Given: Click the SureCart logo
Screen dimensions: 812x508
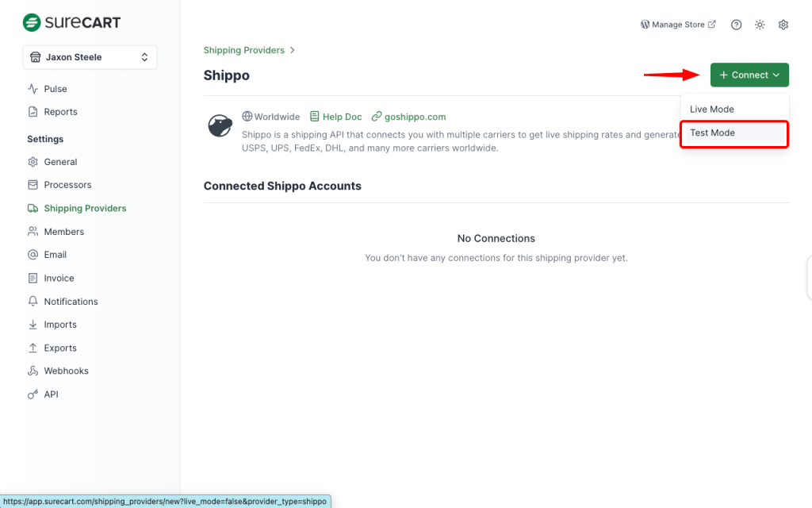Looking at the screenshot, I should [x=71, y=22].
